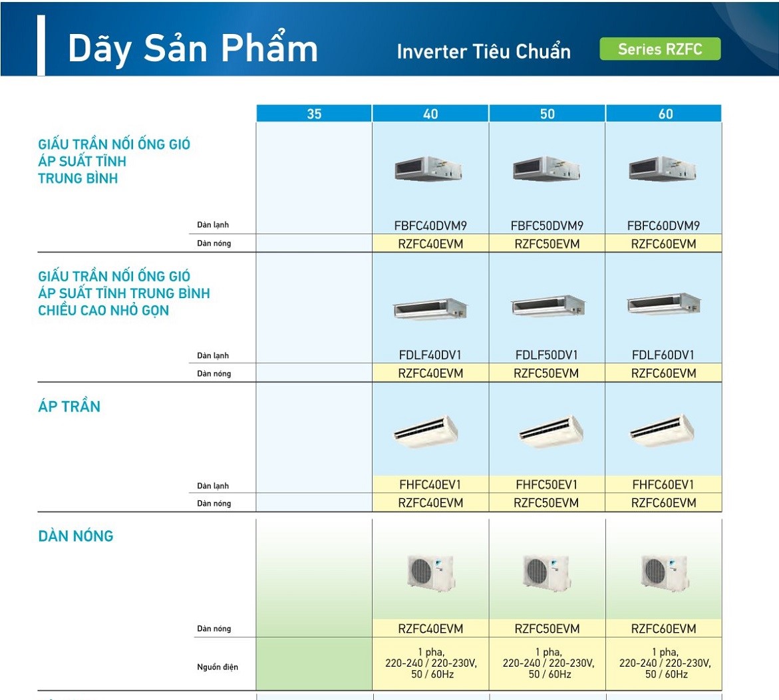Click the Dãy Sản Phẩm page title
The width and height of the screenshot is (779, 700).
coord(192,49)
